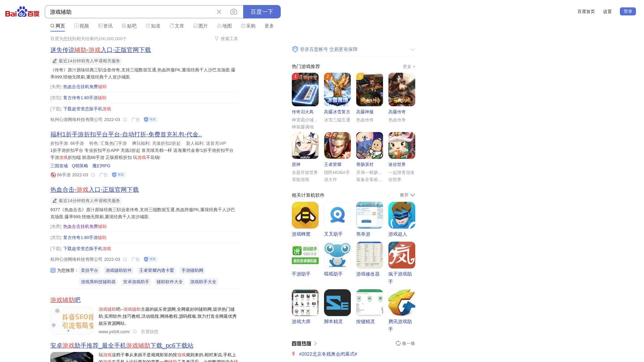Open 游戏大师 software icon
The image size is (644, 362).
[305, 303]
